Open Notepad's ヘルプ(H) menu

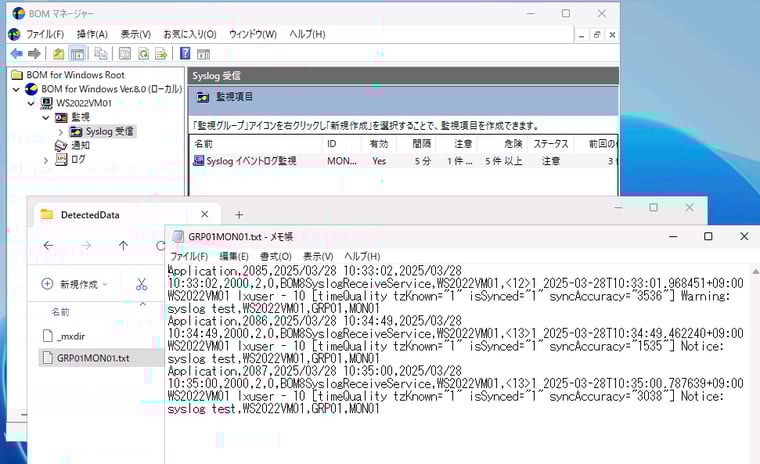point(362,256)
